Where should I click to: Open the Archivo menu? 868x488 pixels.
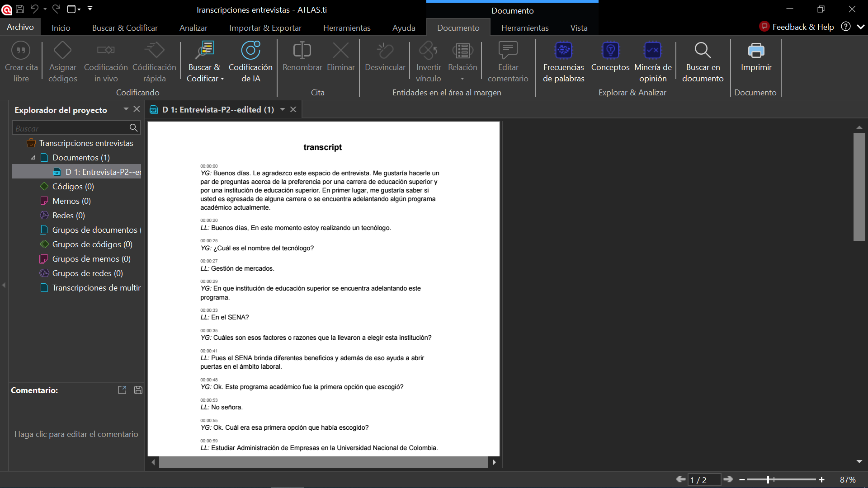point(20,27)
